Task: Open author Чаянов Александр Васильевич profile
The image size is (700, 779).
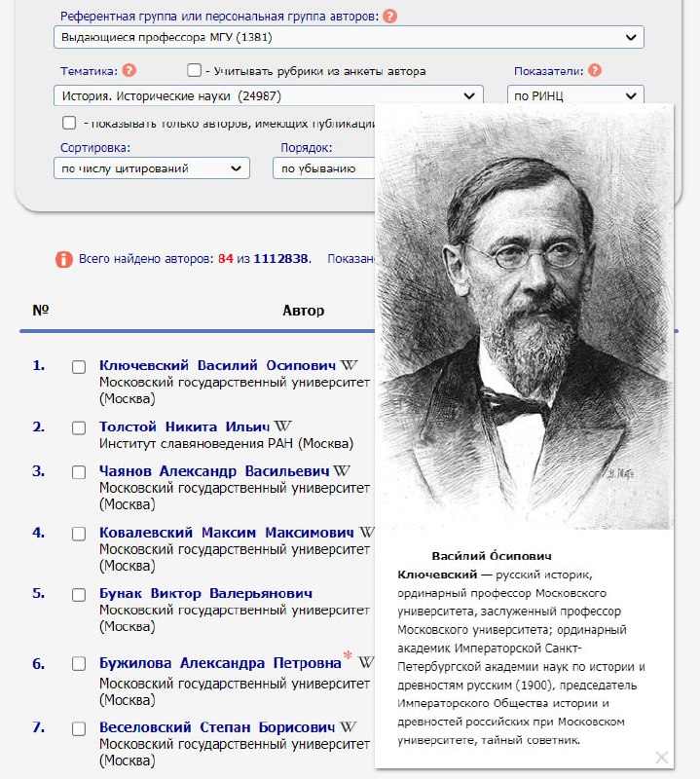Action: pyautogui.click(x=214, y=470)
